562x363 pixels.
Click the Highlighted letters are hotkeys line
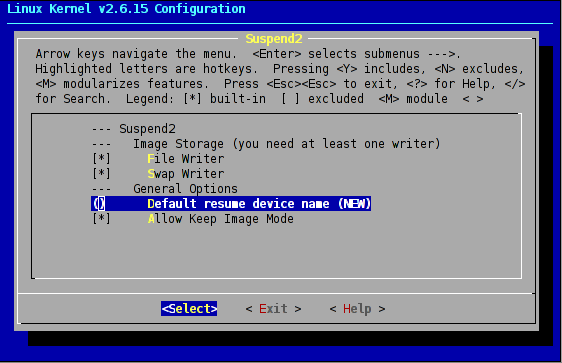[x=280, y=68]
